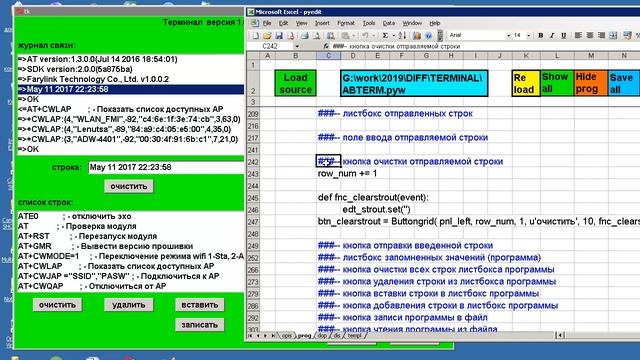Image resolution: width=640 pixels, height=360 pixels.
Task: Open the View menu in Excel
Action: pyautogui.click(x=302, y=23)
